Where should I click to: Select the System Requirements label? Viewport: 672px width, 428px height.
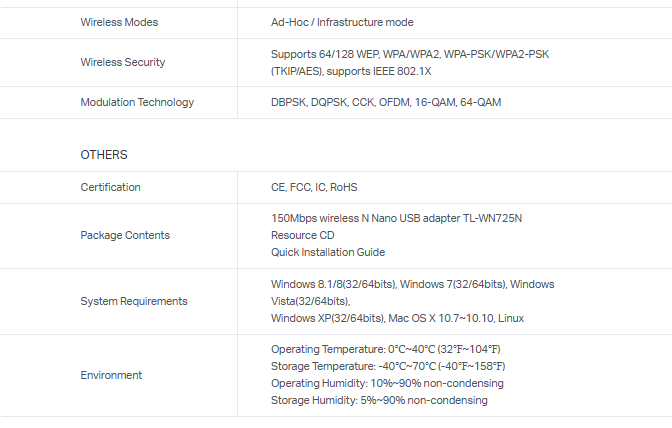(134, 301)
